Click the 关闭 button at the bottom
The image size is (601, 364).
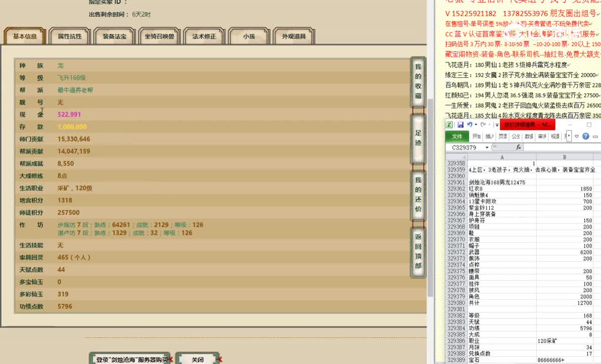198,359
